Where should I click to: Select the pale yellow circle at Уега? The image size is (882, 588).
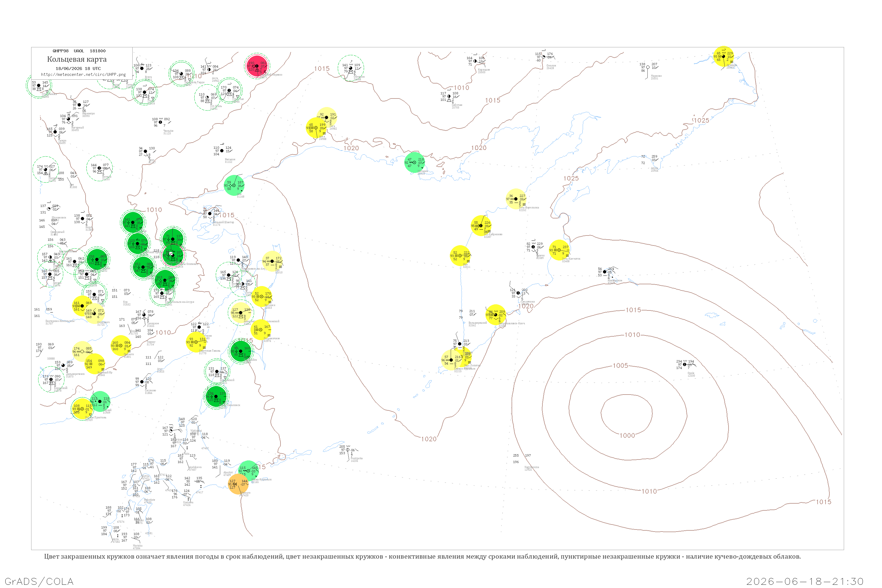(x=327, y=117)
